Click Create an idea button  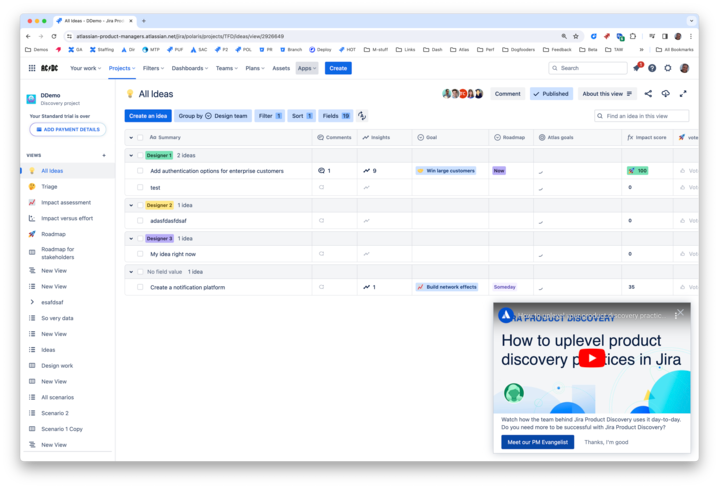point(148,116)
